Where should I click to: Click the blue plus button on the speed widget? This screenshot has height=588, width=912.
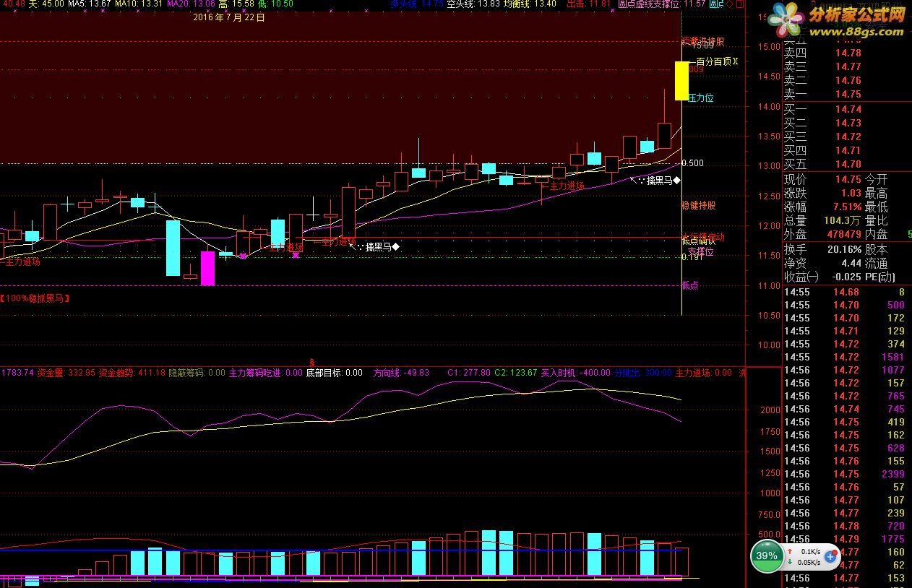(x=829, y=556)
